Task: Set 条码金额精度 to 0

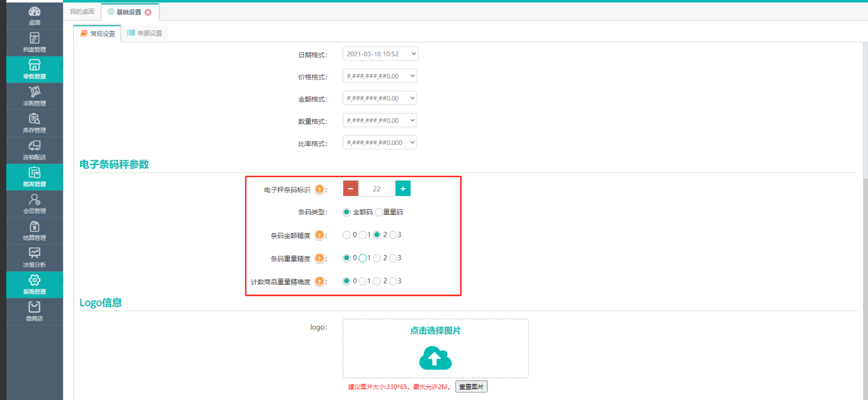Action: [x=347, y=234]
